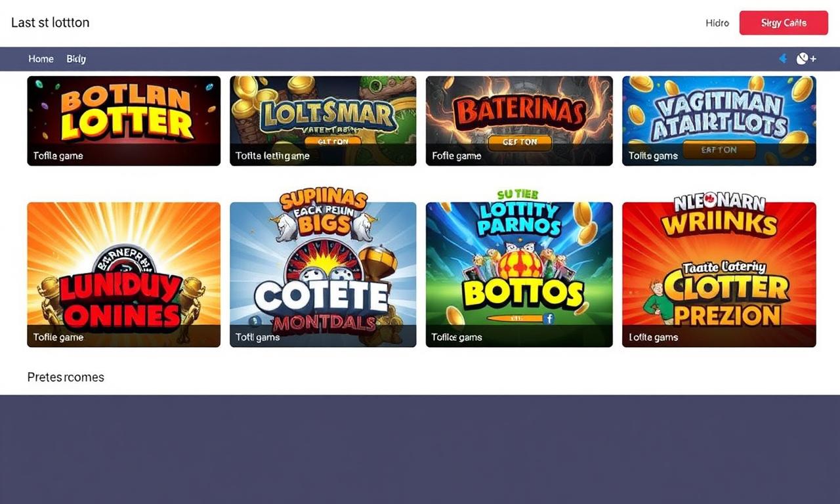This screenshot has width=840, height=504.
Task: Open the Loltsmar game thumbnail
Action: (x=323, y=121)
